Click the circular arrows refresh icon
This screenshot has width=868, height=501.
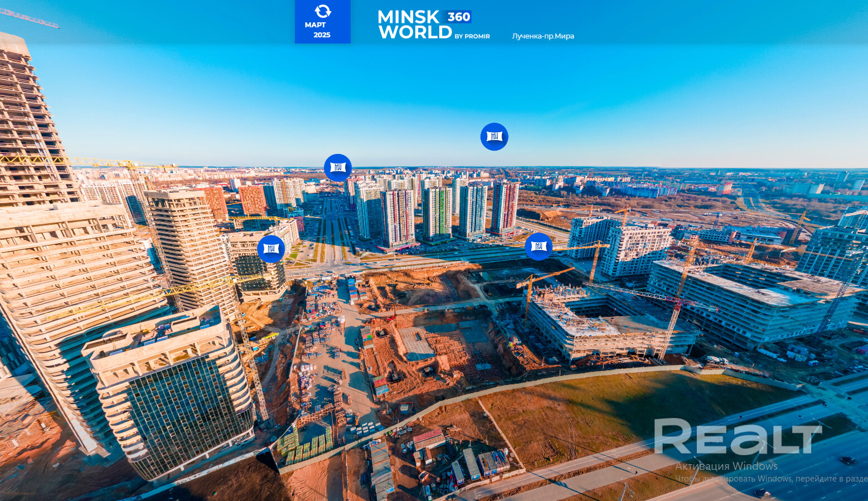coord(322,11)
